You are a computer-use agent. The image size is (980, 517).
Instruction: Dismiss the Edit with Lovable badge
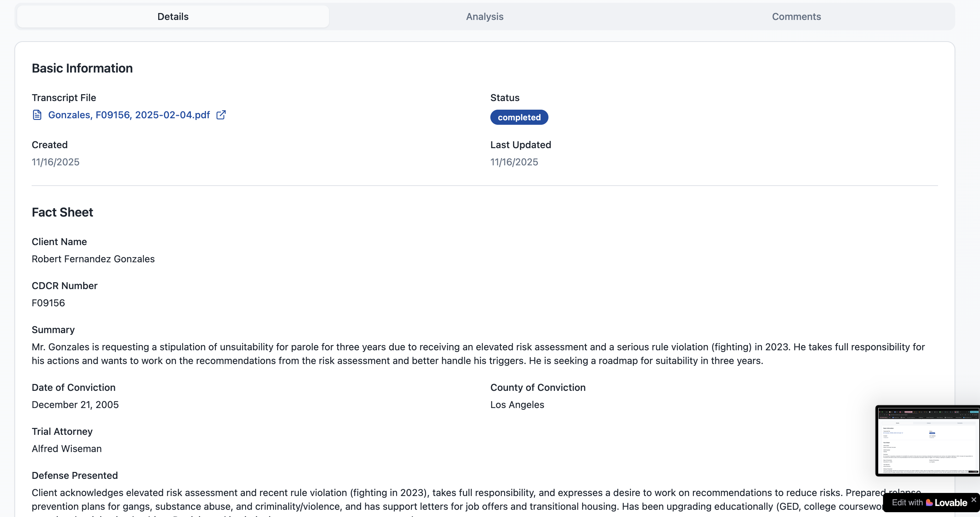pyautogui.click(x=973, y=499)
